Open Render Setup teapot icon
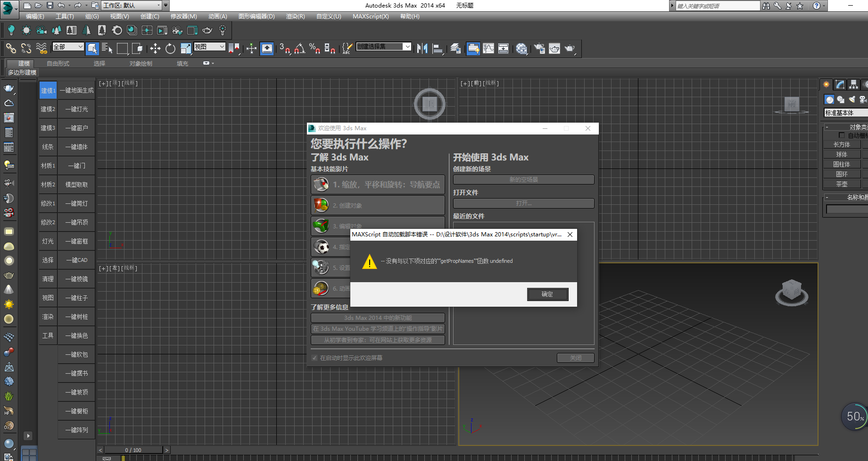Screen dimensions: 868x461 pyautogui.click(x=539, y=48)
